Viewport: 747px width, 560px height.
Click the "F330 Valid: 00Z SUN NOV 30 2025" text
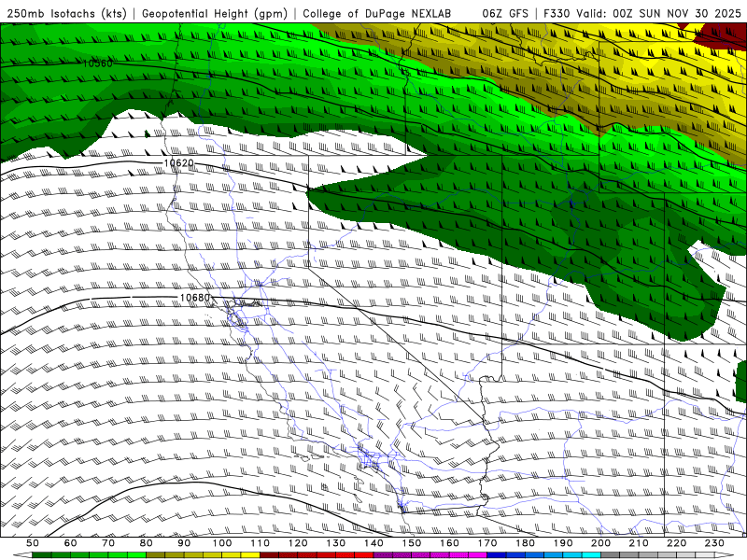click(x=642, y=13)
